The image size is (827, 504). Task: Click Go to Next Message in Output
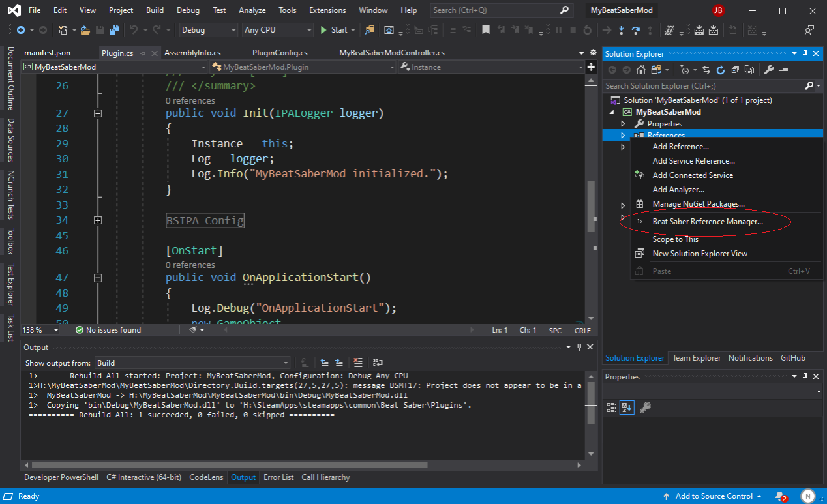point(339,363)
